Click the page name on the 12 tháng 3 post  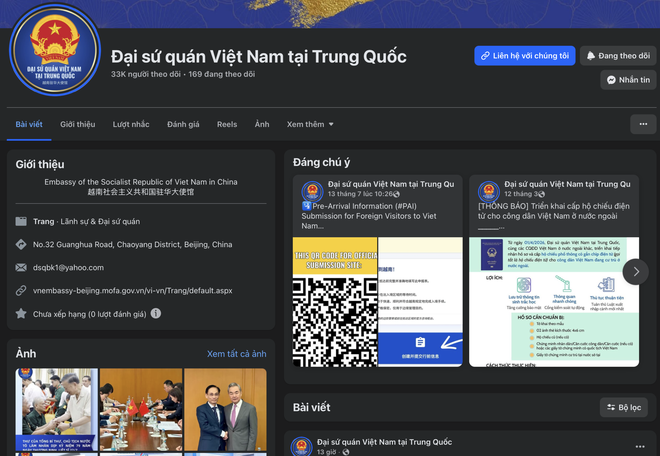click(567, 184)
